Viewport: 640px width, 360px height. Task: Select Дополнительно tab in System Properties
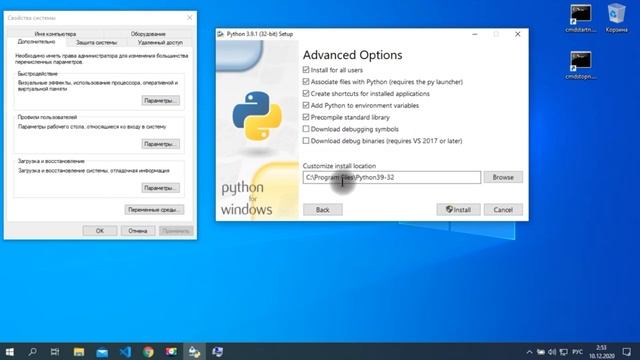point(36,42)
